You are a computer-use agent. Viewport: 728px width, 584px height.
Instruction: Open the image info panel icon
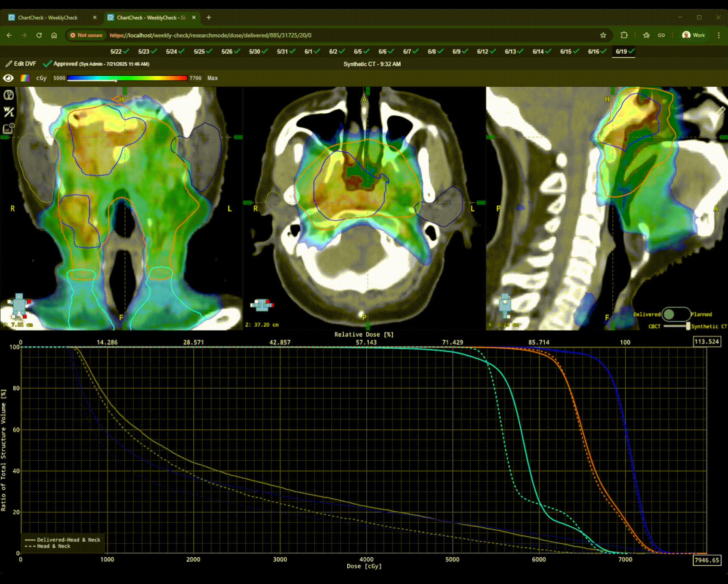pos(9,129)
